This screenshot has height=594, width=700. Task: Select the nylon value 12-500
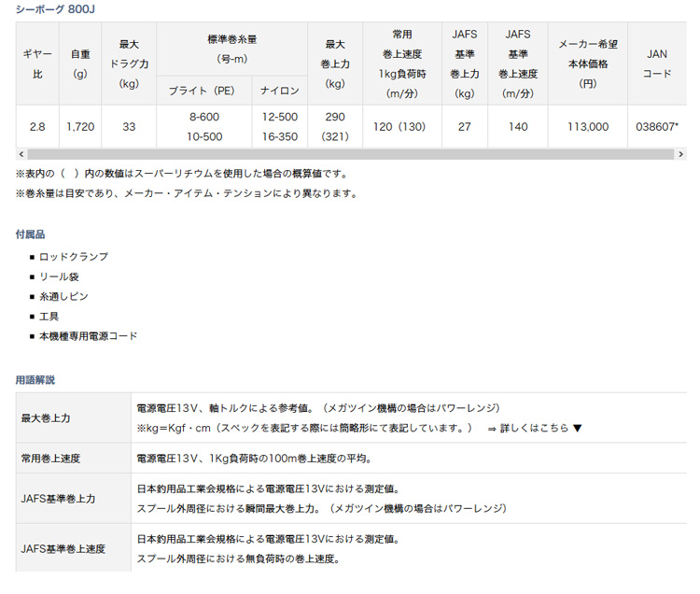click(x=280, y=117)
